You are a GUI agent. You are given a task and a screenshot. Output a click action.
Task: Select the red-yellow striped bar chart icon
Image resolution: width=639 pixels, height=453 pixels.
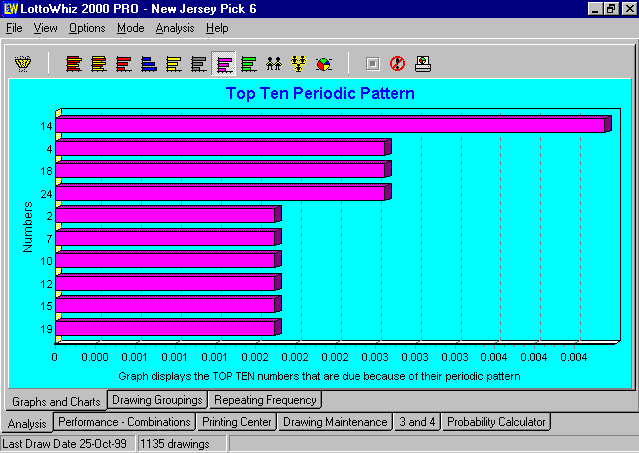(74, 64)
